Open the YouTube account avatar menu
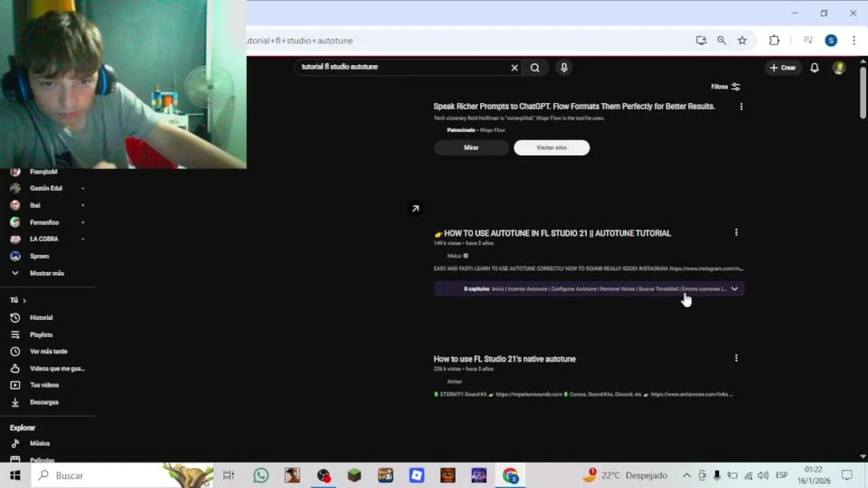 (839, 68)
